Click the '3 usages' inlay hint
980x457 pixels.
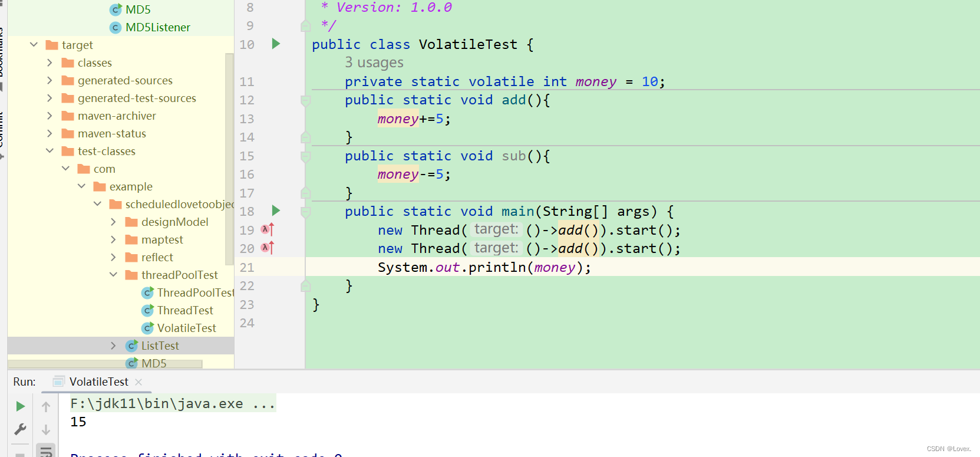click(x=374, y=63)
